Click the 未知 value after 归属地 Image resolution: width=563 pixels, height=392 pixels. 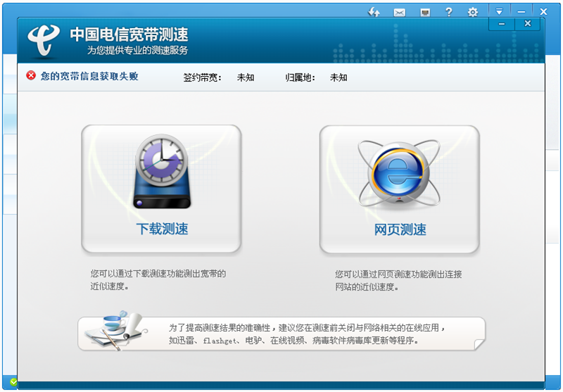click(339, 77)
